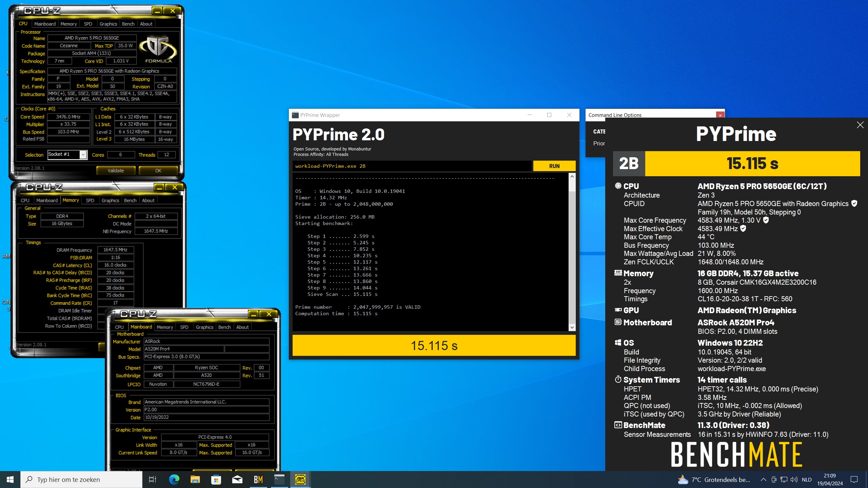Click the yellow 15.115 s result bar

click(434, 346)
